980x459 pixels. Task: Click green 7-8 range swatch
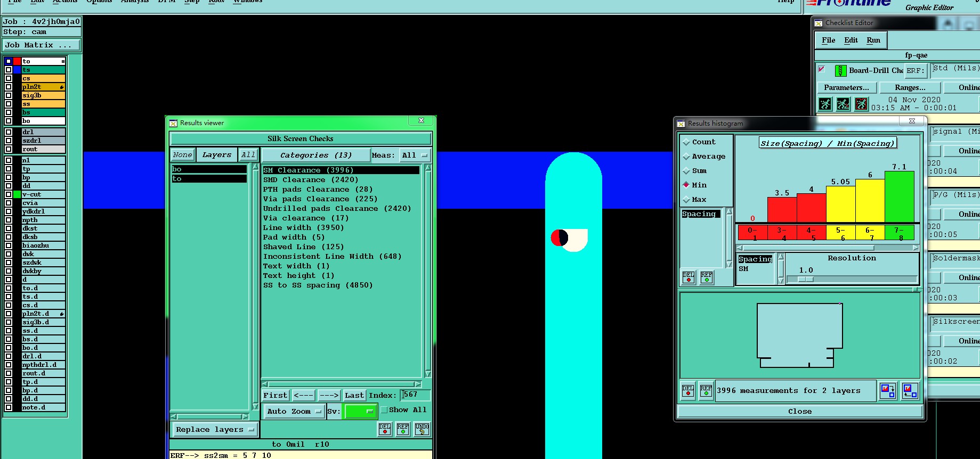(899, 233)
